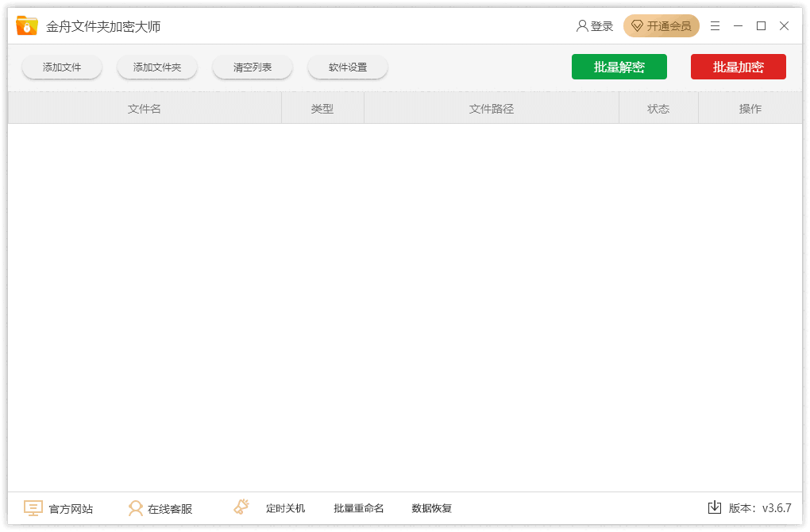Open 软件设置 software settings
This screenshot has height=532, width=810.
click(x=348, y=67)
